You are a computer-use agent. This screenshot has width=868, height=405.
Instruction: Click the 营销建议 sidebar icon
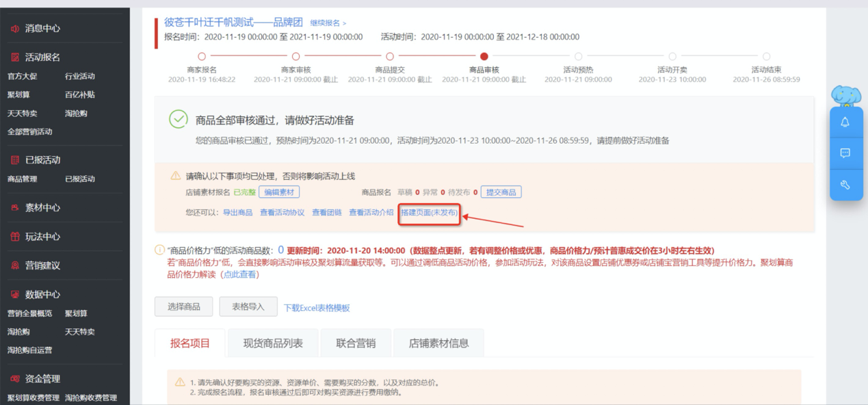point(15,265)
